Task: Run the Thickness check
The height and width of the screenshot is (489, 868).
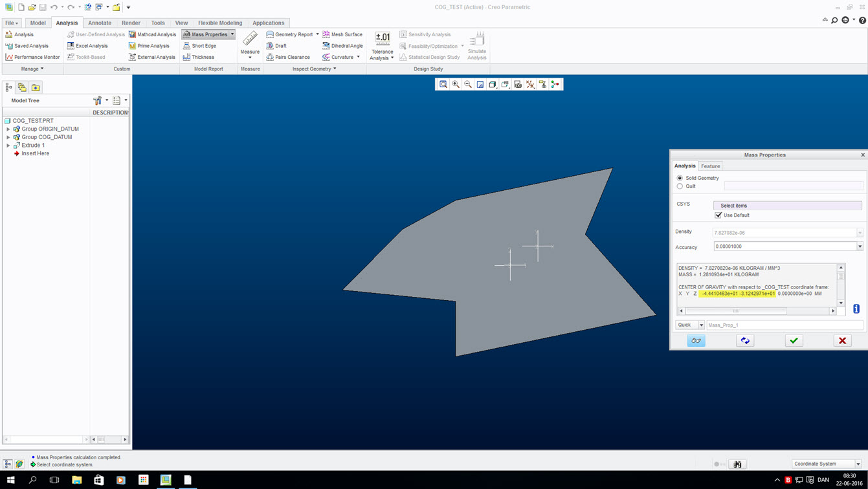Action: [199, 57]
